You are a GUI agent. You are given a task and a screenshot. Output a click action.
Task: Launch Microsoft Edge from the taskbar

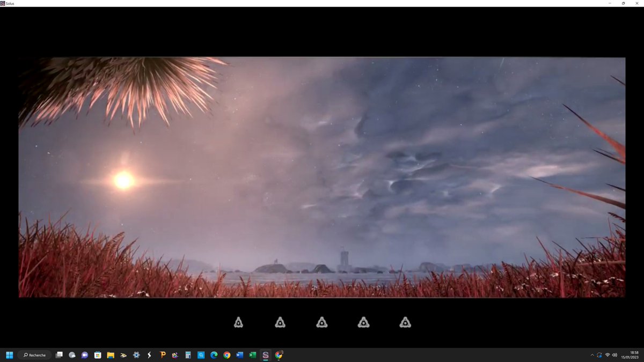(x=214, y=355)
